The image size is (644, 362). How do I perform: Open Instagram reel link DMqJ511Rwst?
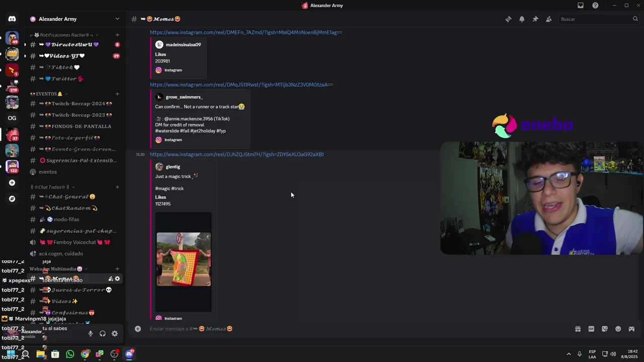(241, 84)
